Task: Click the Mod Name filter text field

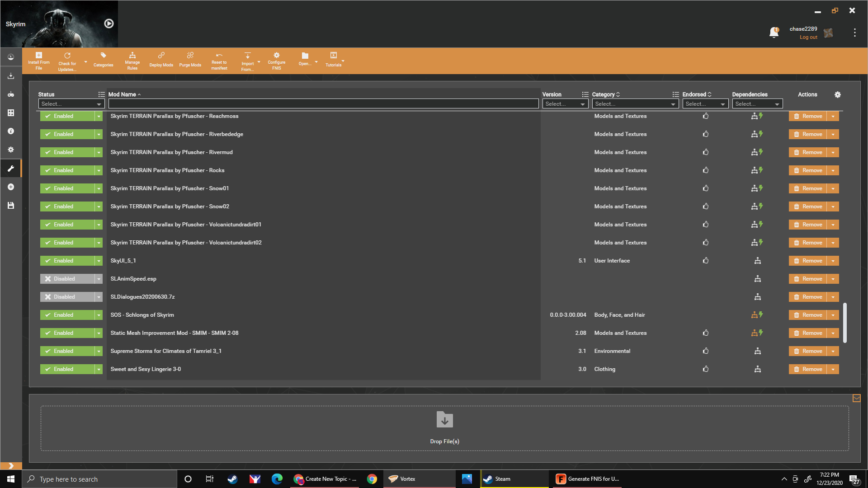Action: click(x=323, y=104)
